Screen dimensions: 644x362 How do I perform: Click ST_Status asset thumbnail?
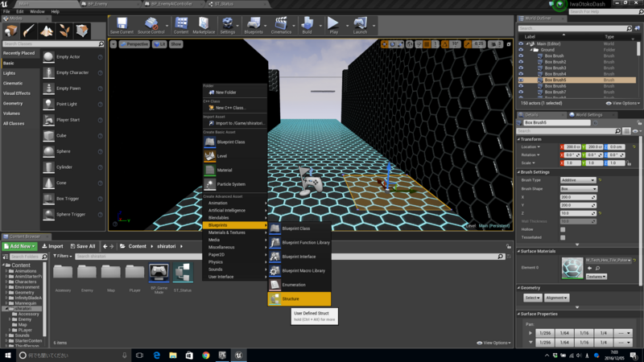183,273
